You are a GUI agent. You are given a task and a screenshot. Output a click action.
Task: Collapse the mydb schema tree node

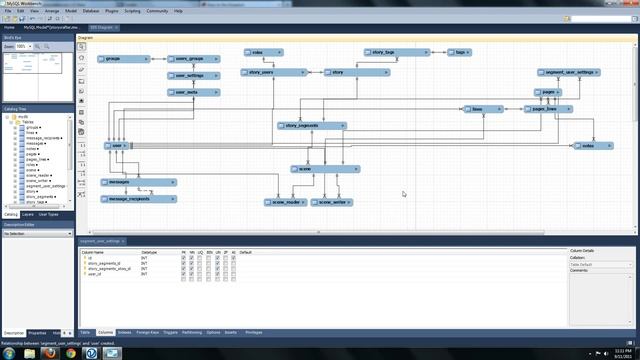point(7,117)
